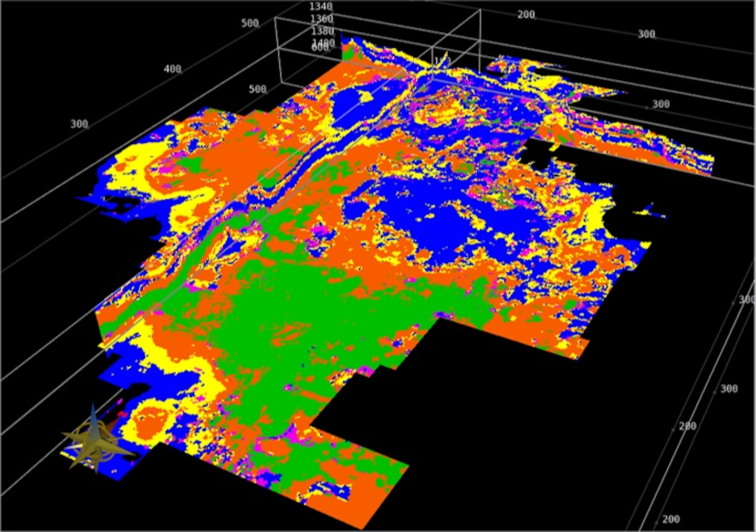
Task: Click the 1360 depth axis label
Action: pos(321,19)
